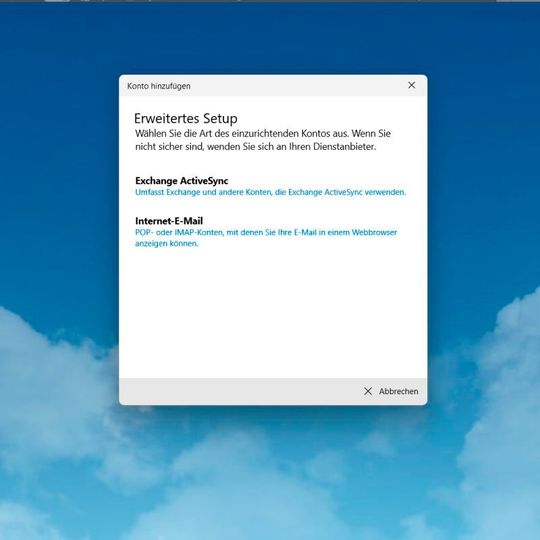The width and height of the screenshot is (540, 540).
Task: Click the POP- oder IMAP-Konten description text
Action: [266, 238]
